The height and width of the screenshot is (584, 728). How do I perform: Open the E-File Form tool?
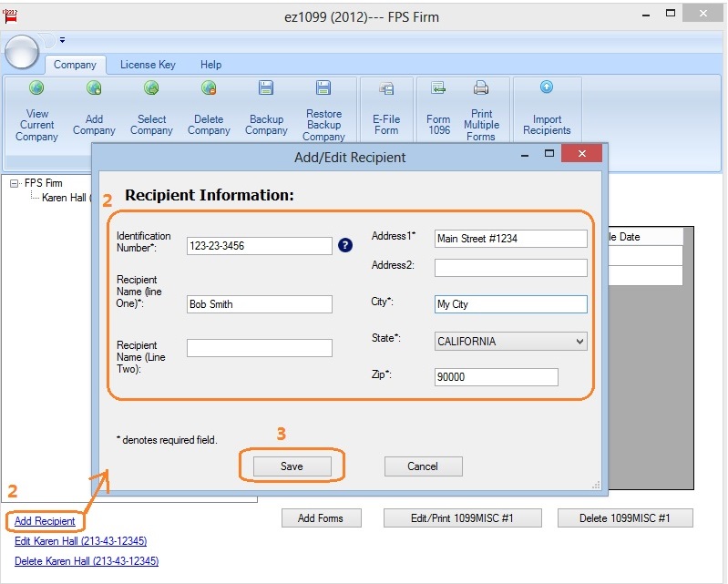[386, 89]
